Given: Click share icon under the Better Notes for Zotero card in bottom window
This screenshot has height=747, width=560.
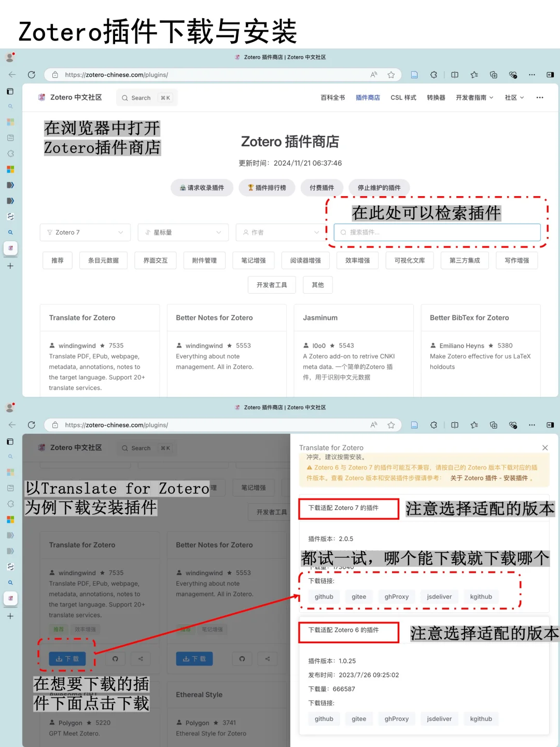Looking at the screenshot, I should (x=268, y=659).
